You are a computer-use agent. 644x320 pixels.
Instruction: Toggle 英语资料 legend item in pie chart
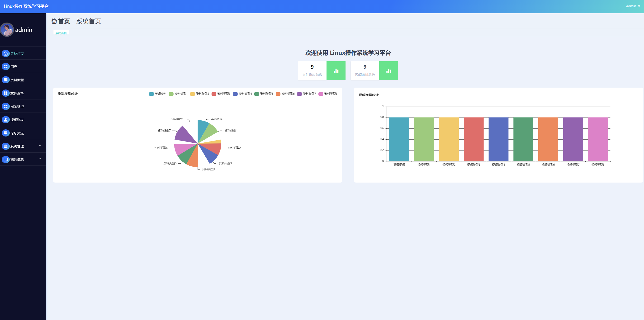pyautogui.click(x=157, y=94)
